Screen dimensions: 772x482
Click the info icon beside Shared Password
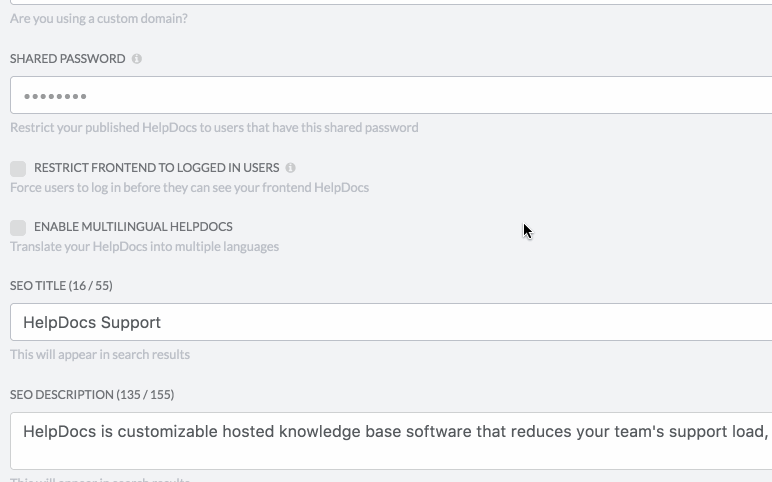pyautogui.click(x=136, y=59)
